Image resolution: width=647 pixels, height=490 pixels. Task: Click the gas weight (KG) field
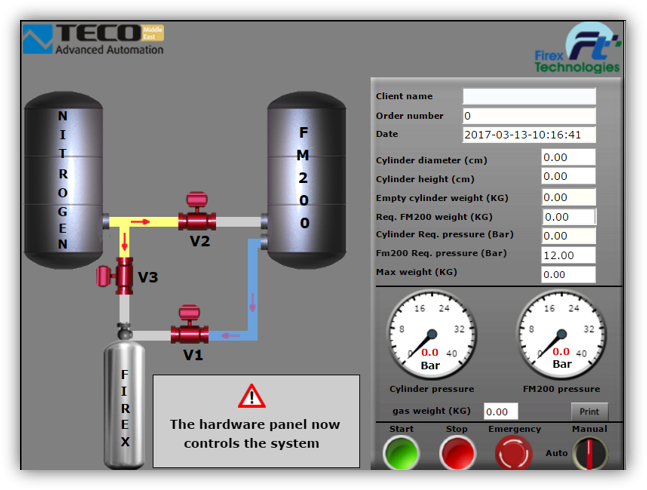point(501,411)
